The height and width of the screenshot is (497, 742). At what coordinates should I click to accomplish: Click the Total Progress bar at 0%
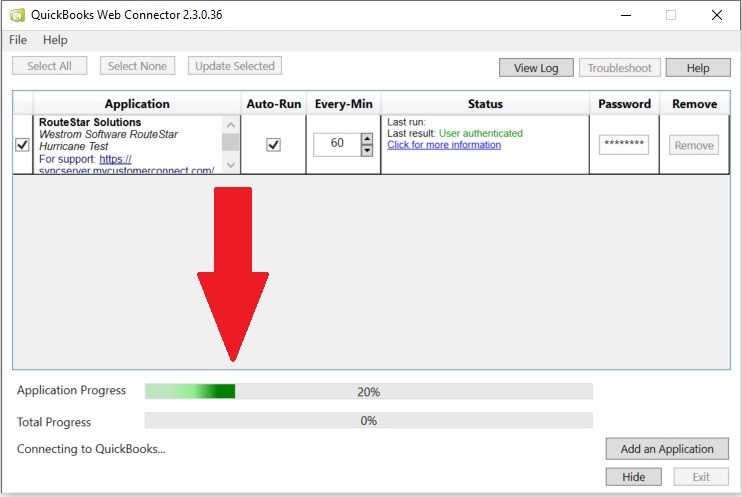coord(369,420)
